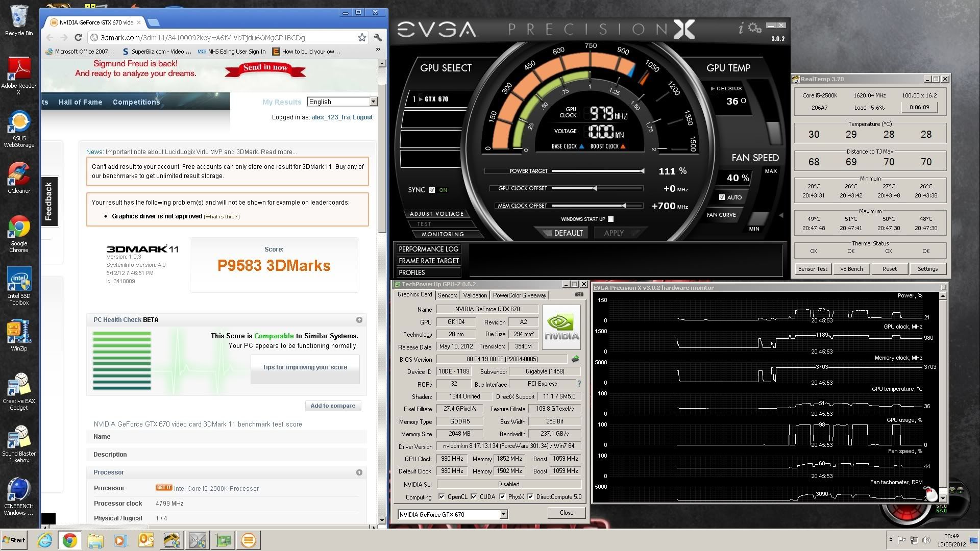The width and height of the screenshot is (980, 551).
Task: Open EVGA Precision info icon
Action: pyautogui.click(x=741, y=28)
